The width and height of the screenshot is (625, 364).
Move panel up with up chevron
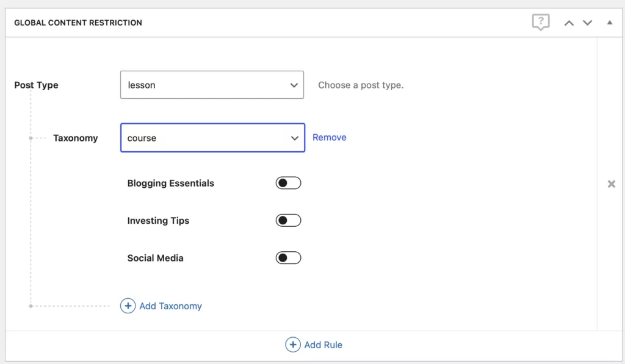pyautogui.click(x=569, y=23)
